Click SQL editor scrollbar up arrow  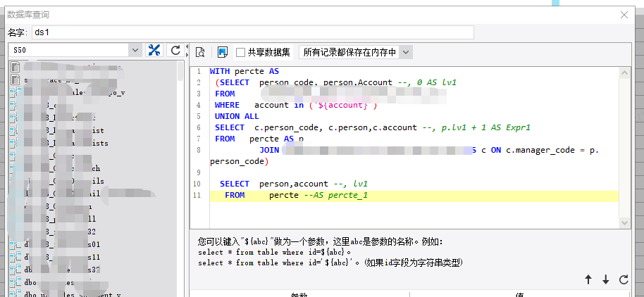point(623,71)
